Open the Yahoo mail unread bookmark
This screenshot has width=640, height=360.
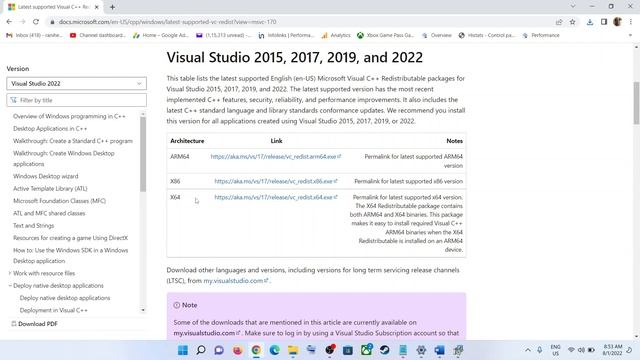click(x=224, y=36)
